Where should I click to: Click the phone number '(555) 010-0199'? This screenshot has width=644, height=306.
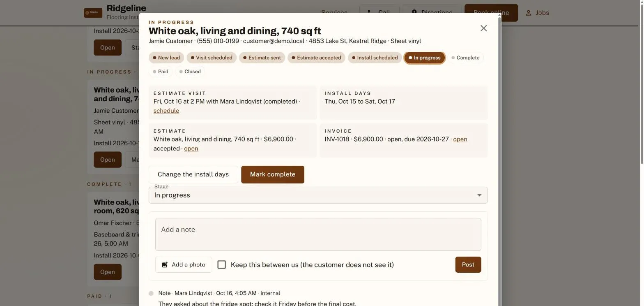(218, 41)
